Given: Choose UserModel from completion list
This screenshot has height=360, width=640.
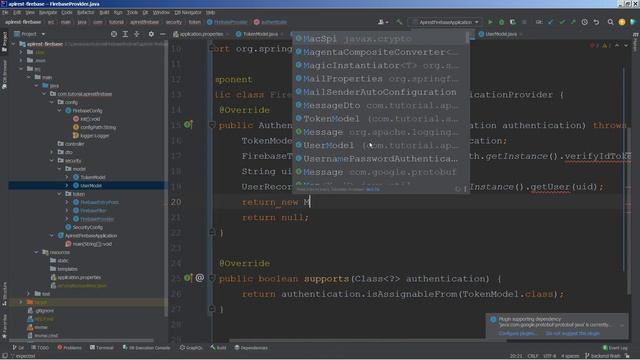Looking at the screenshot, I should point(381,145).
